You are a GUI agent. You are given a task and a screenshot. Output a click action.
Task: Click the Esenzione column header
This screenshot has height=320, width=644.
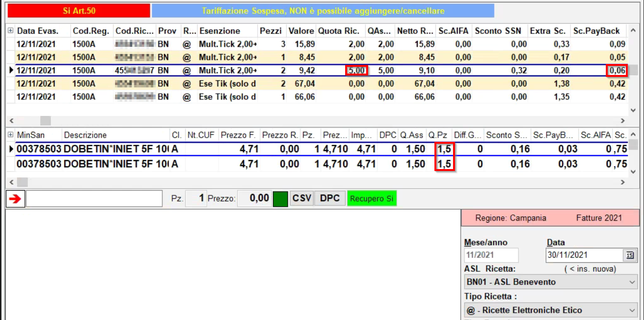pyautogui.click(x=220, y=31)
